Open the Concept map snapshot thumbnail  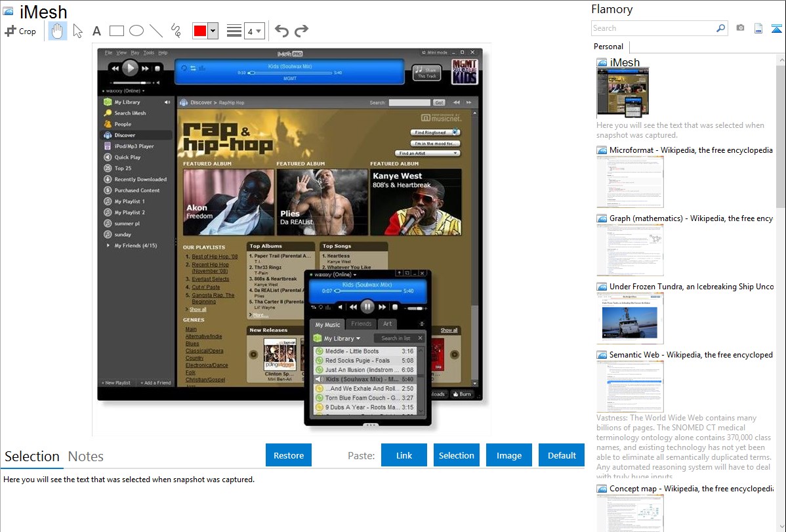pyautogui.click(x=630, y=513)
